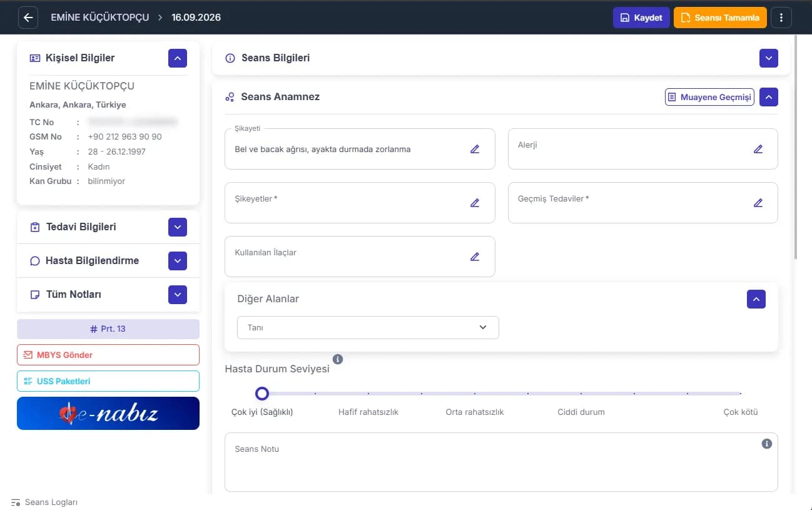
Task: Collapse the Kişisel Bilgiler panel
Action: click(x=178, y=58)
